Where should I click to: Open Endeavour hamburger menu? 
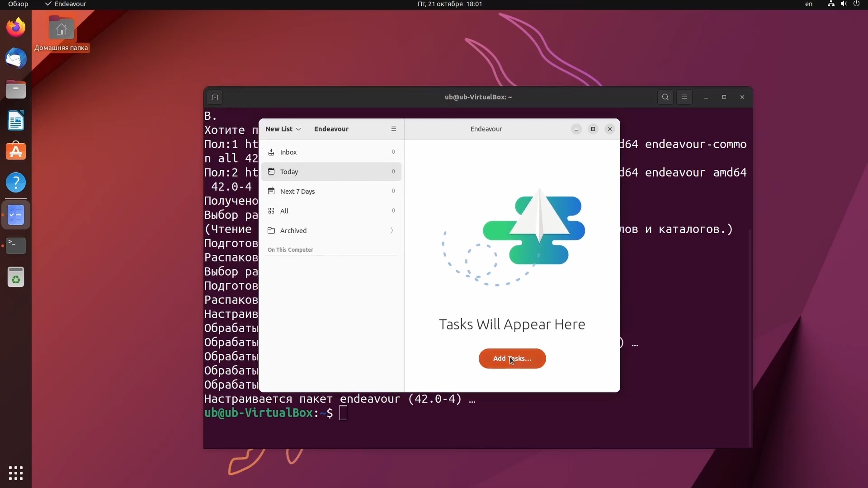(x=394, y=129)
